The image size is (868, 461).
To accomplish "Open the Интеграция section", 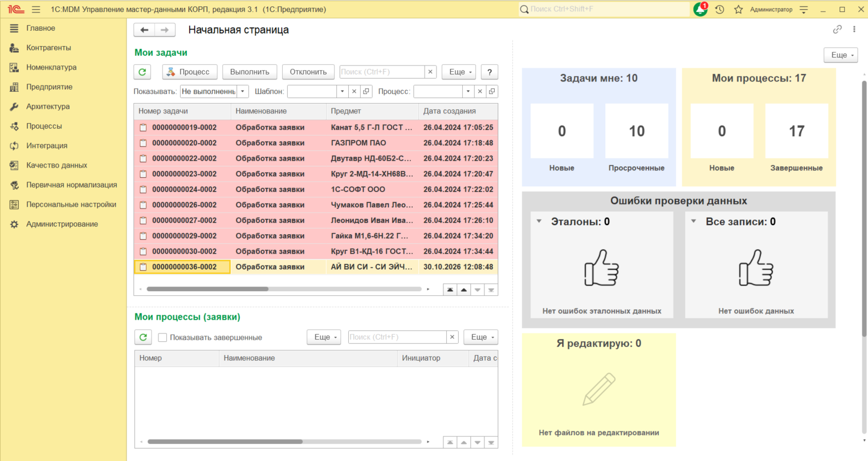I will tap(47, 146).
